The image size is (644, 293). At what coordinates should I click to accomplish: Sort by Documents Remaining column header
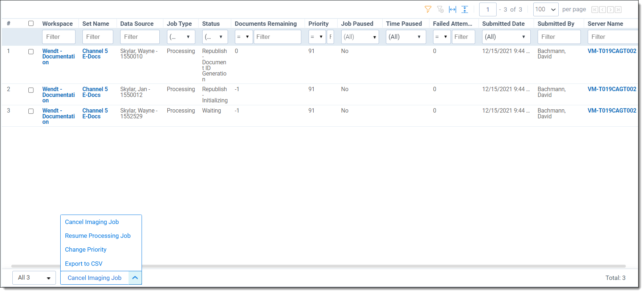pyautogui.click(x=266, y=24)
